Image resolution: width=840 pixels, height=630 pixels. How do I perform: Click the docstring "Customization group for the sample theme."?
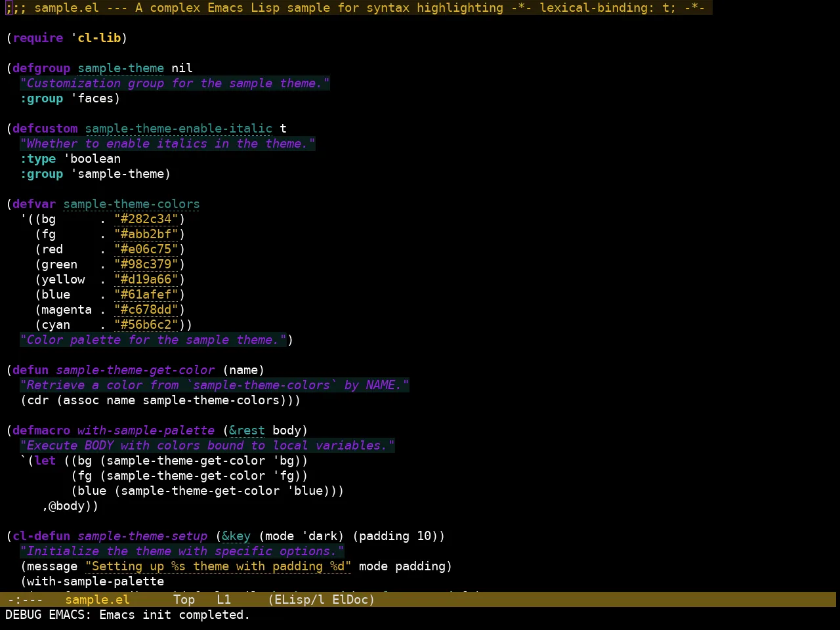(175, 83)
